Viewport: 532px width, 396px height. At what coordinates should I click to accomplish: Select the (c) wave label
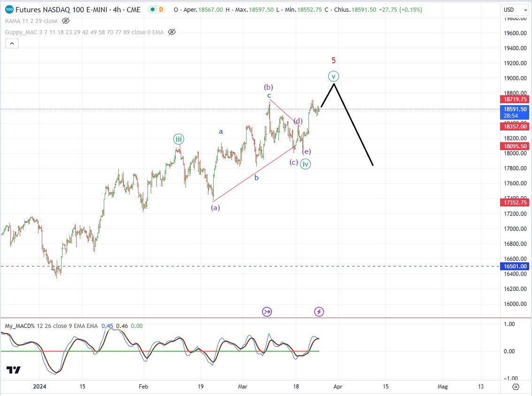(294, 162)
